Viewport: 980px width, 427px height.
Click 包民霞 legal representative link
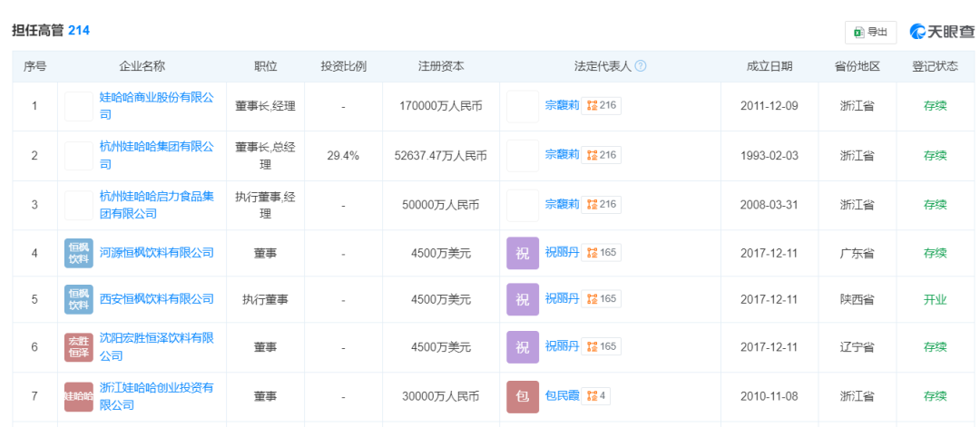pyautogui.click(x=562, y=395)
